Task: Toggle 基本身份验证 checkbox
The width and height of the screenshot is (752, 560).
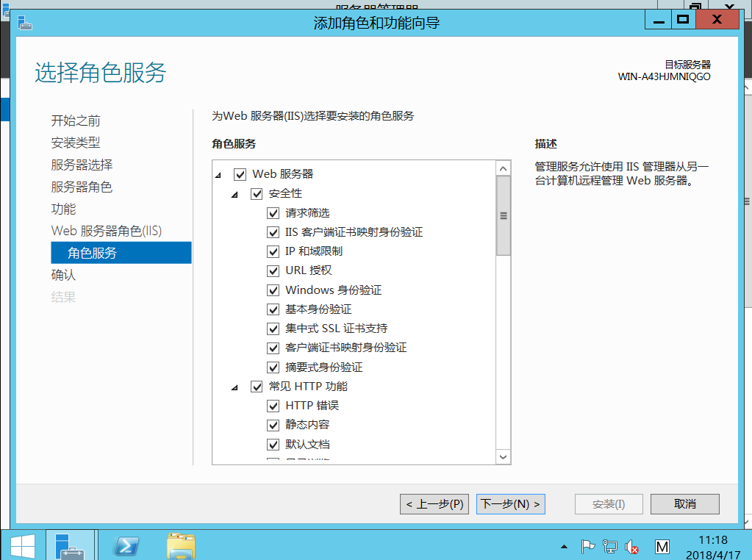Action: pyautogui.click(x=273, y=309)
